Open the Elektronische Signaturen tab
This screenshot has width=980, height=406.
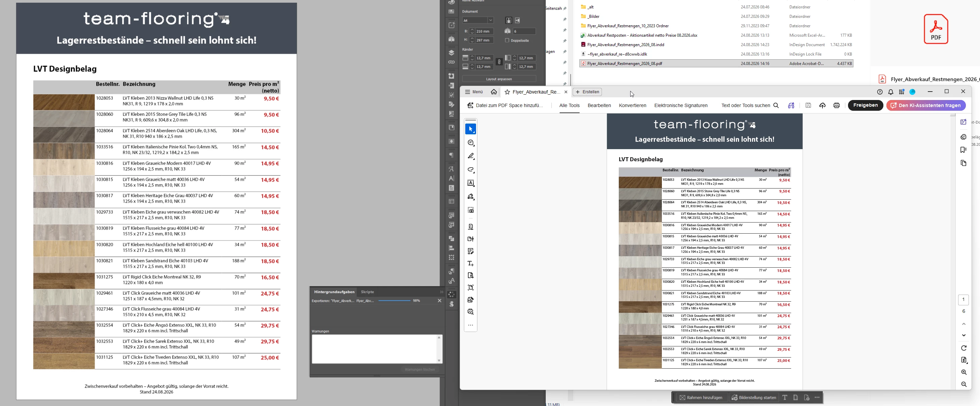coord(681,105)
